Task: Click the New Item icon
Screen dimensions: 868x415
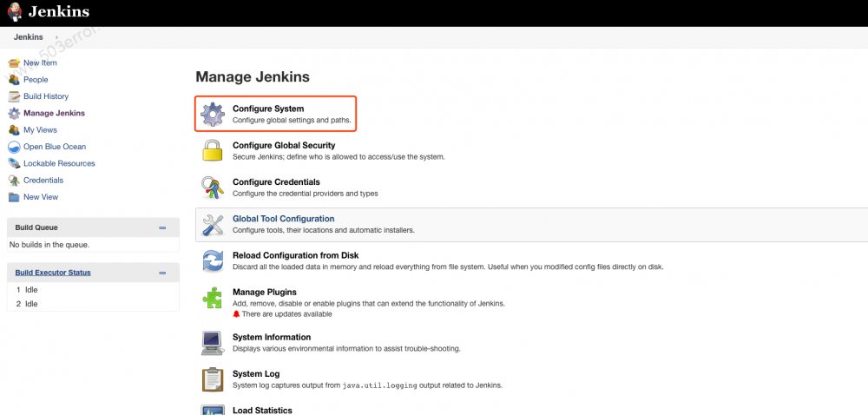Action: point(15,63)
